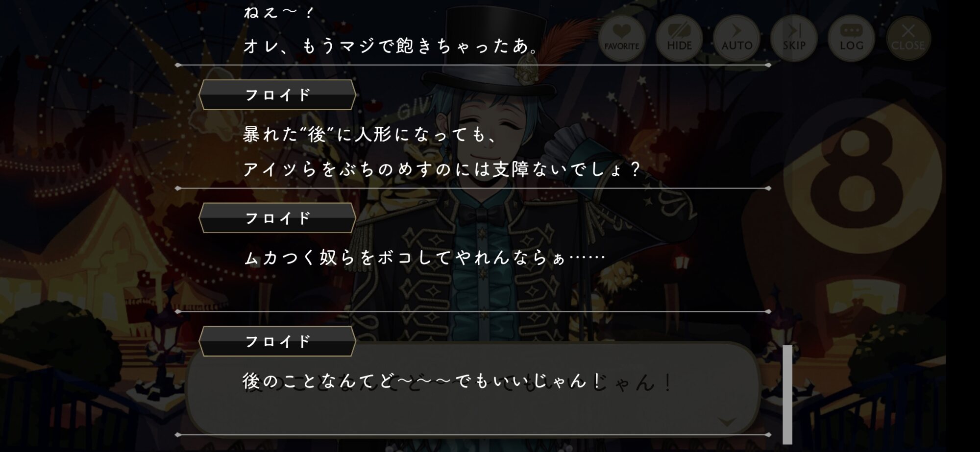Image resolution: width=980 pixels, height=452 pixels.
Task: Click the down chevron in the dialogue box
Action: tap(726, 422)
